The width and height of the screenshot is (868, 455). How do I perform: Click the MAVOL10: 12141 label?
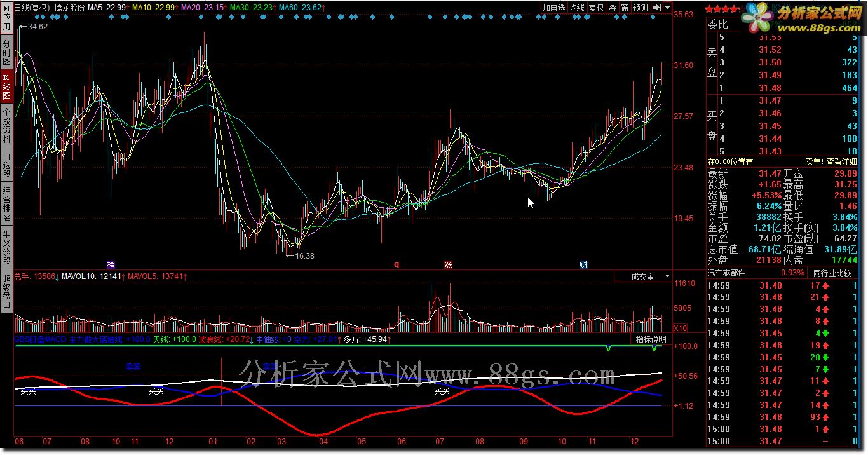[x=92, y=276]
